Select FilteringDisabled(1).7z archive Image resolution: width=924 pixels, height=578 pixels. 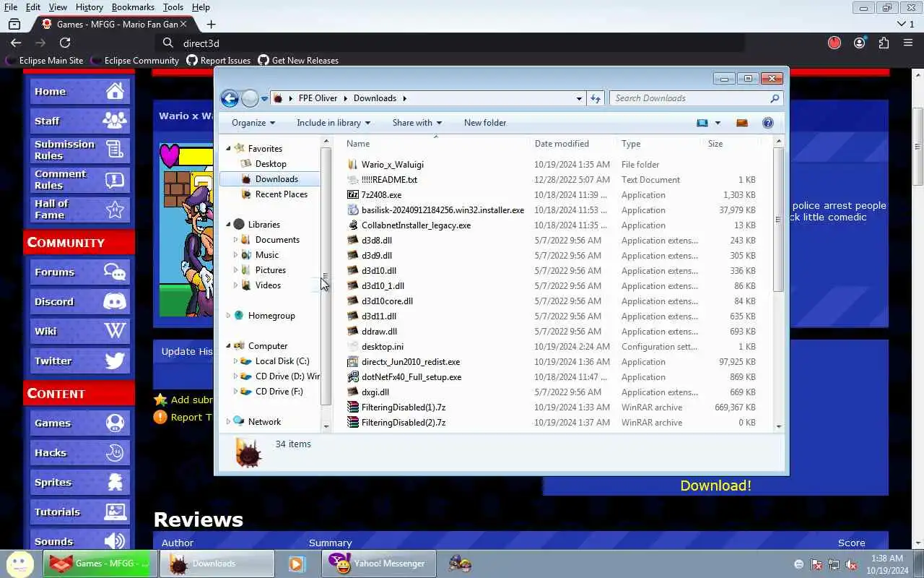point(404,407)
